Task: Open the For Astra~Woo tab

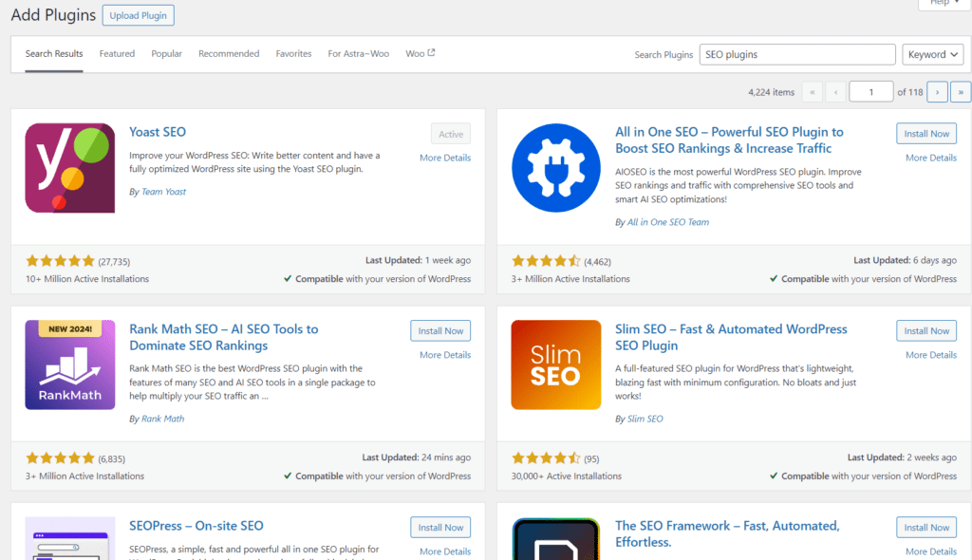Action: (358, 54)
